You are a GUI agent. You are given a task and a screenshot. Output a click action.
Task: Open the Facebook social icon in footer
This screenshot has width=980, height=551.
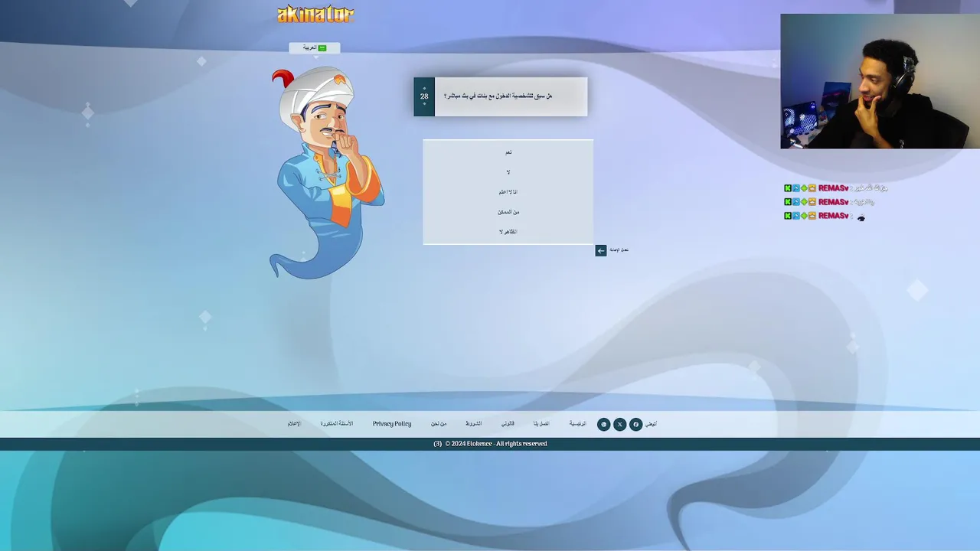[x=635, y=424]
